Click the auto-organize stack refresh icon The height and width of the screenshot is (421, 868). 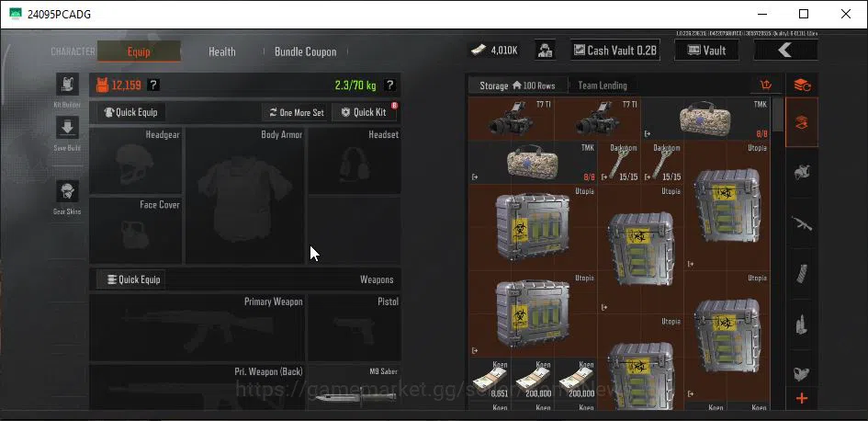pos(802,85)
